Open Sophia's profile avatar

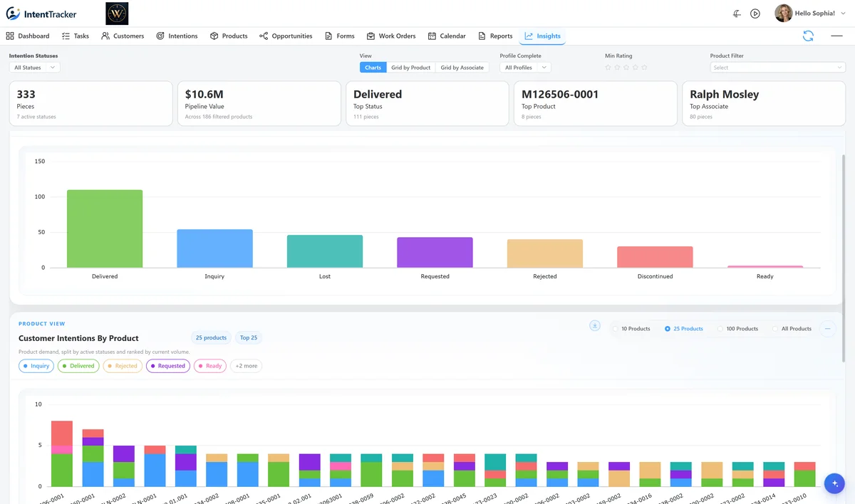tap(784, 14)
